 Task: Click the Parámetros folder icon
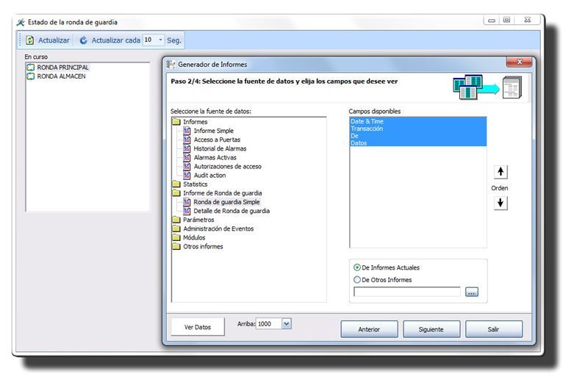(176, 220)
